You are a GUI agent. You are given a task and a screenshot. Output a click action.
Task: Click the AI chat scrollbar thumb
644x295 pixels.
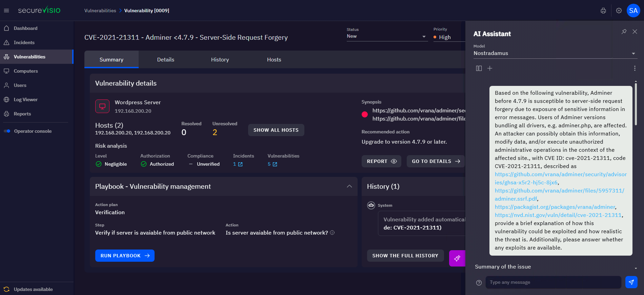pyautogui.click(x=636, y=104)
